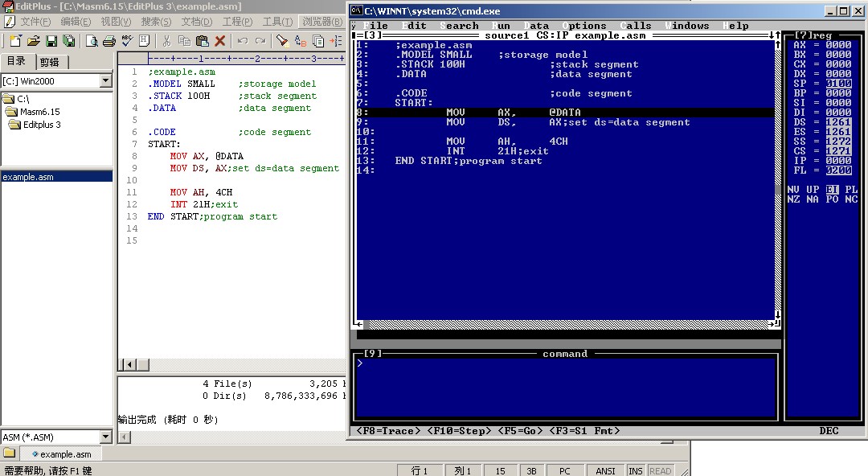The image size is (868, 476).
Task: Click the cmd.exe title bar icon
Action: tap(357, 10)
